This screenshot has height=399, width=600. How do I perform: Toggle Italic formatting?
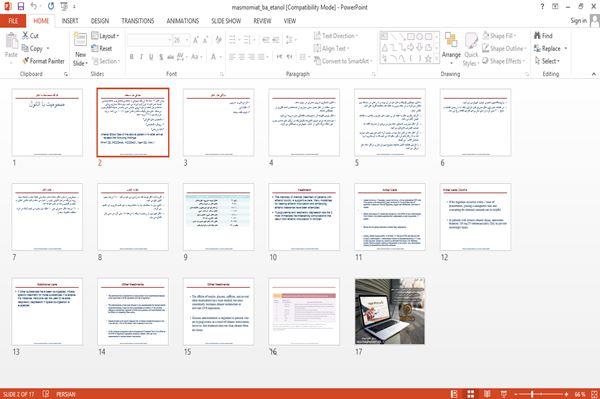click(x=141, y=57)
